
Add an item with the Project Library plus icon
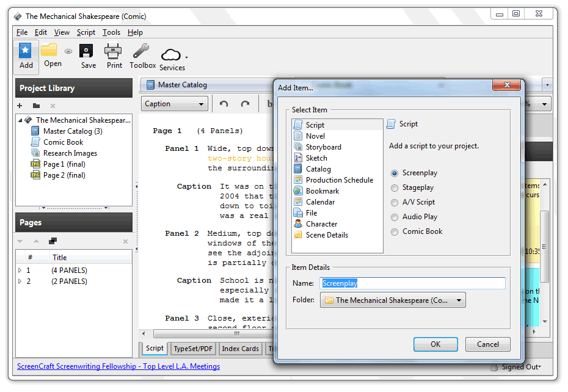[x=20, y=106]
